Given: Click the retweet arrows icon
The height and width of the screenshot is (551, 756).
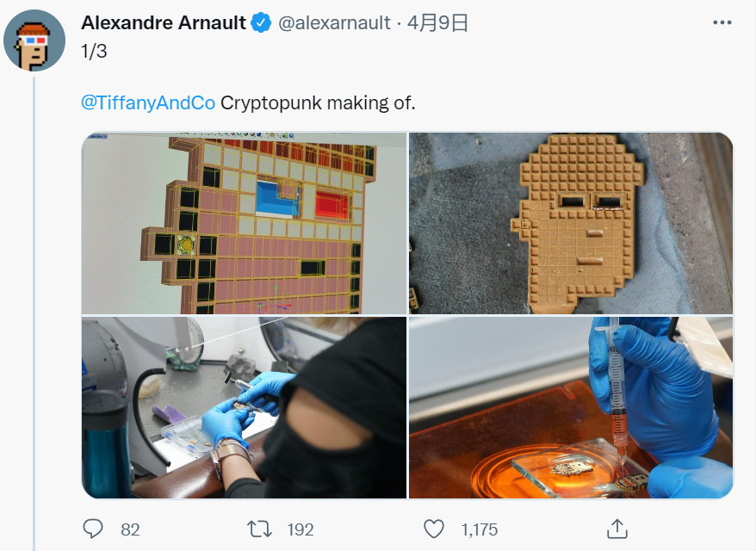Looking at the screenshot, I should click(260, 529).
